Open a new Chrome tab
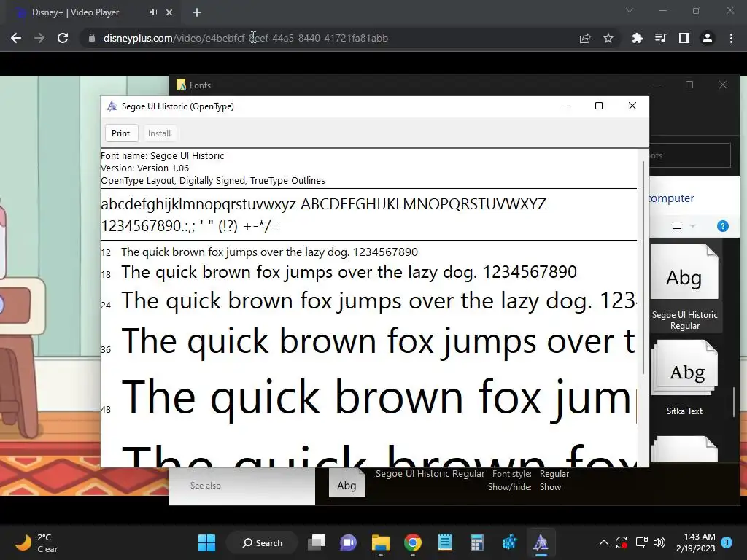Screen dimensions: 747x560 pyautogui.click(x=197, y=12)
